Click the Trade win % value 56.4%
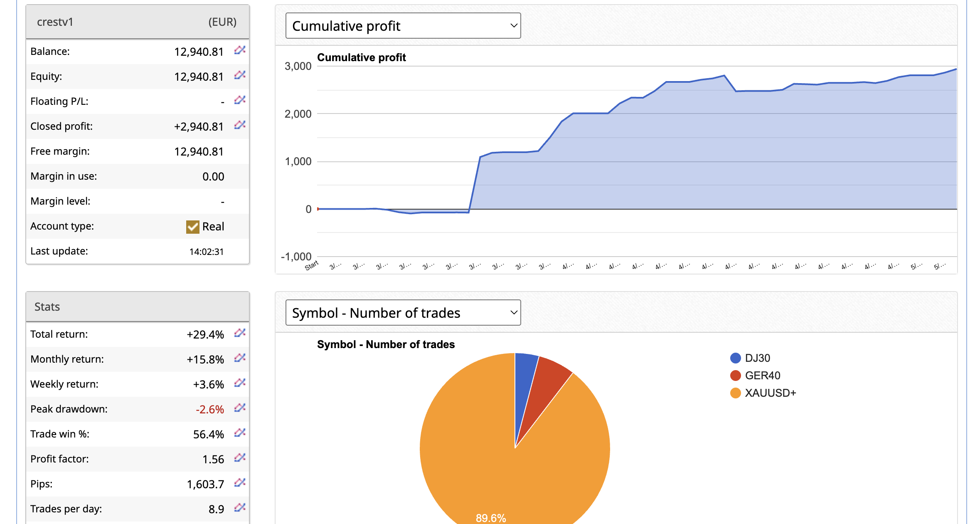Screen dimensions: 980x524 pos(209,434)
